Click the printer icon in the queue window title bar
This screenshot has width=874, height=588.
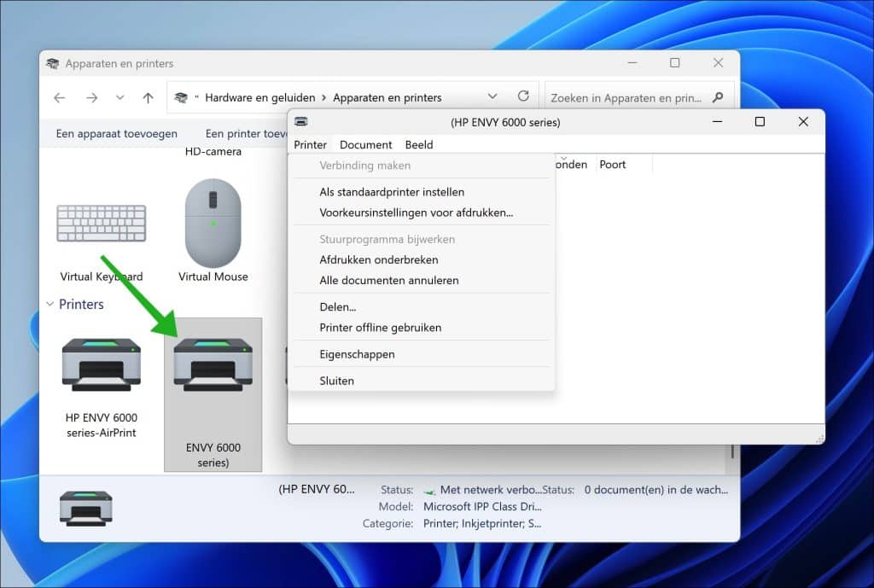tap(300, 122)
